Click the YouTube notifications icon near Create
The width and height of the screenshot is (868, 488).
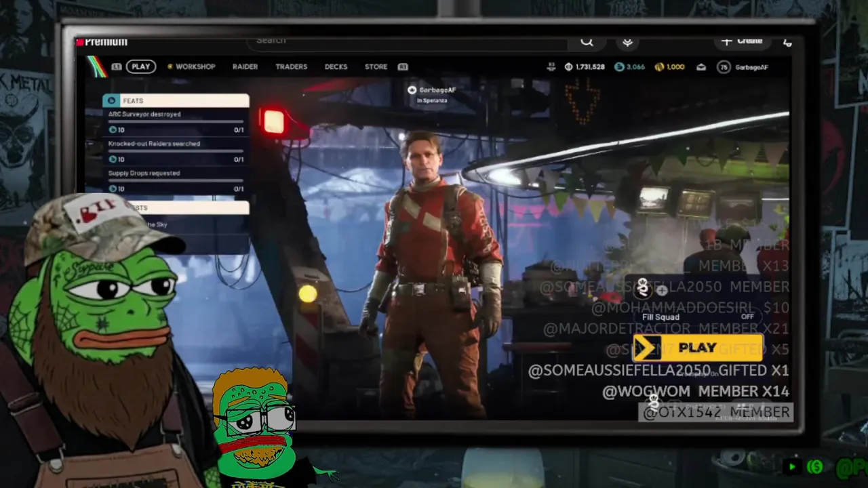click(x=787, y=42)
